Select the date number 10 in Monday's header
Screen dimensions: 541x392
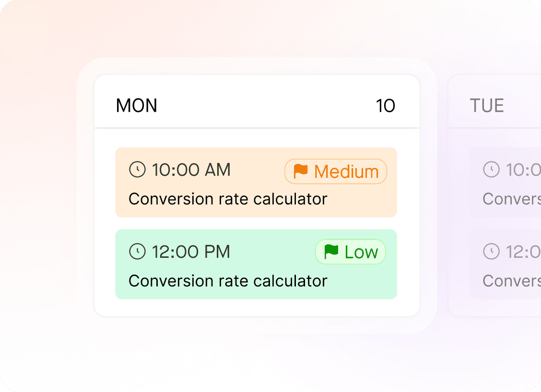[x=385, y=106]
